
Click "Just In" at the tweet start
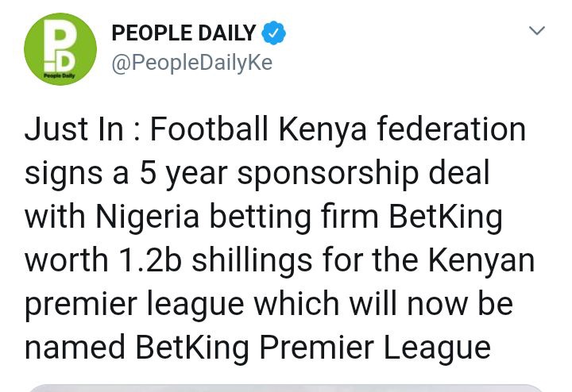(x=72, y=129)
